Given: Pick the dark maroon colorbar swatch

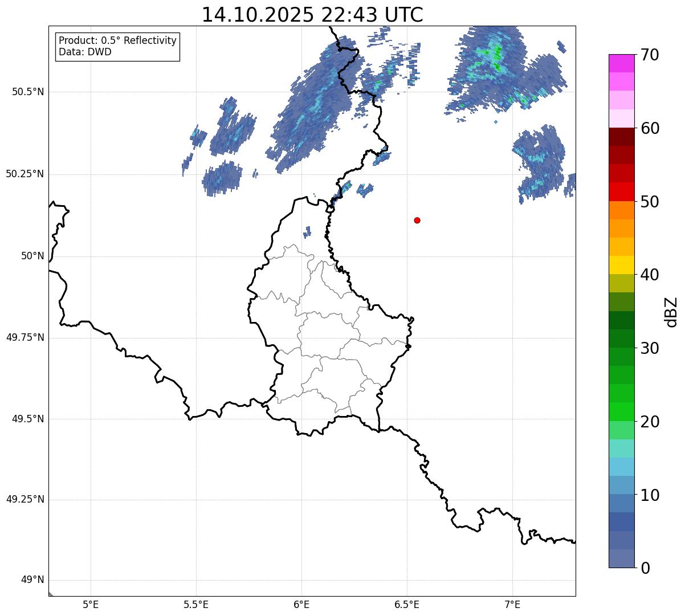Looking at the screenshot, I should point(621,137).
